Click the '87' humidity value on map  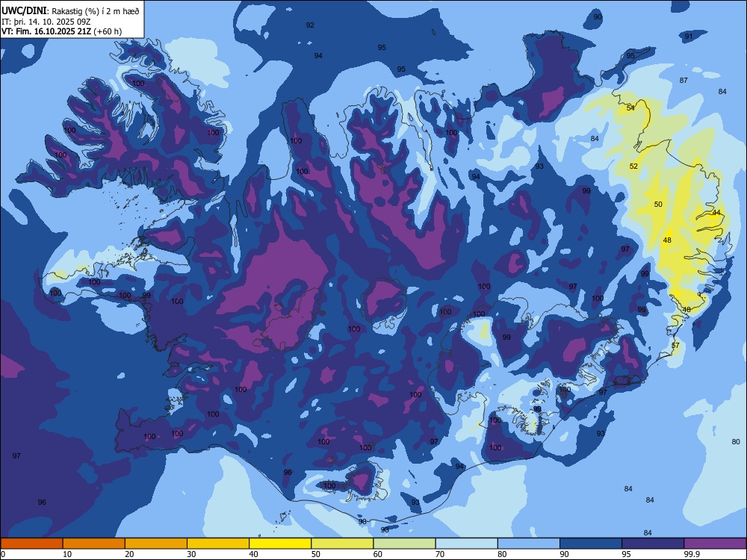(684, 81)
